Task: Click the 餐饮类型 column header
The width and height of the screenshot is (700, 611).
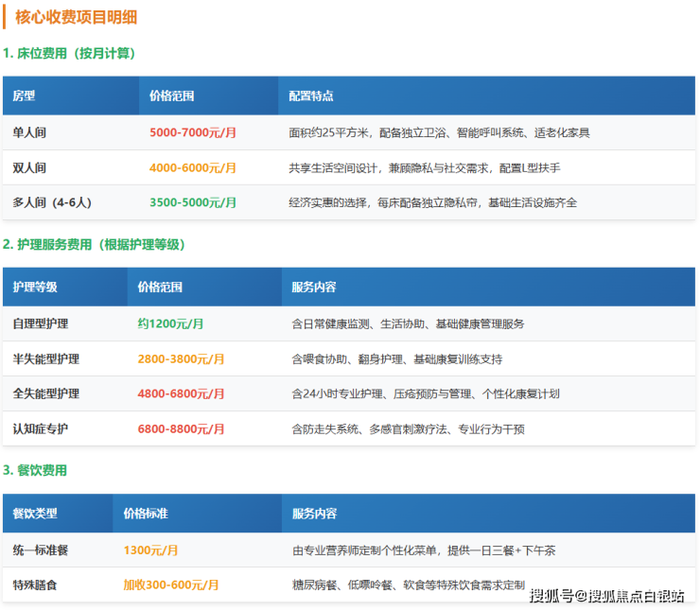Action: pos(35,514)
